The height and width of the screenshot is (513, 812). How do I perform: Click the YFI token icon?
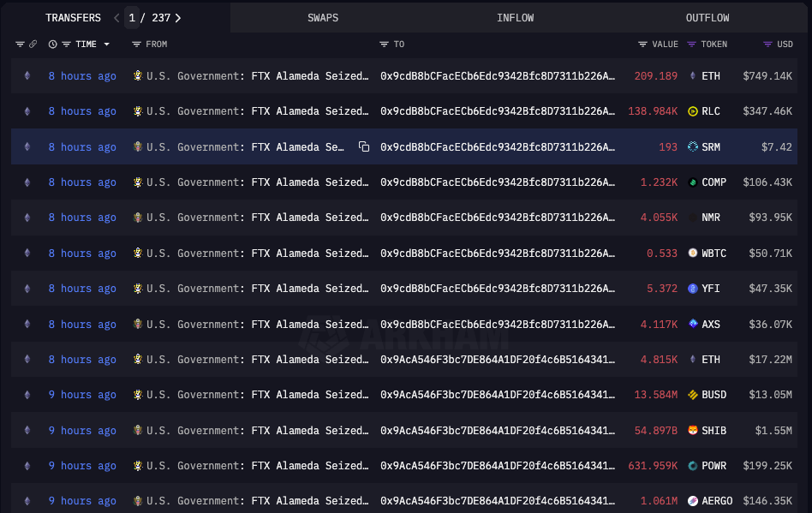692,289
